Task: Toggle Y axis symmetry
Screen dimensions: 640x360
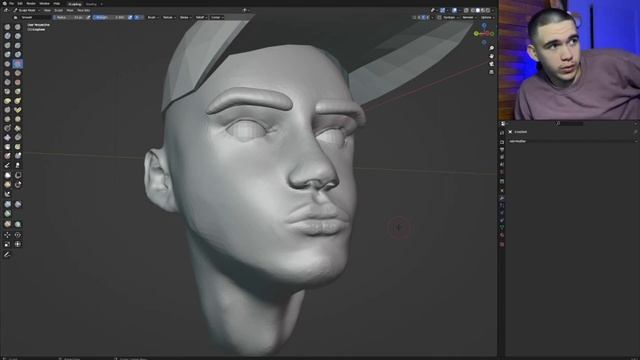Action: [423, 18]
